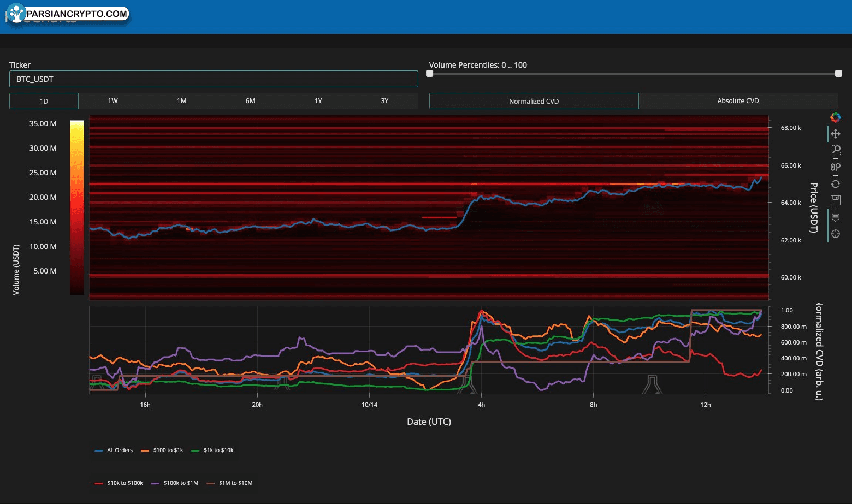852x504 pixels.
Task: Reset the chart view with the refresh icon
Action: [x=835, y=184]
